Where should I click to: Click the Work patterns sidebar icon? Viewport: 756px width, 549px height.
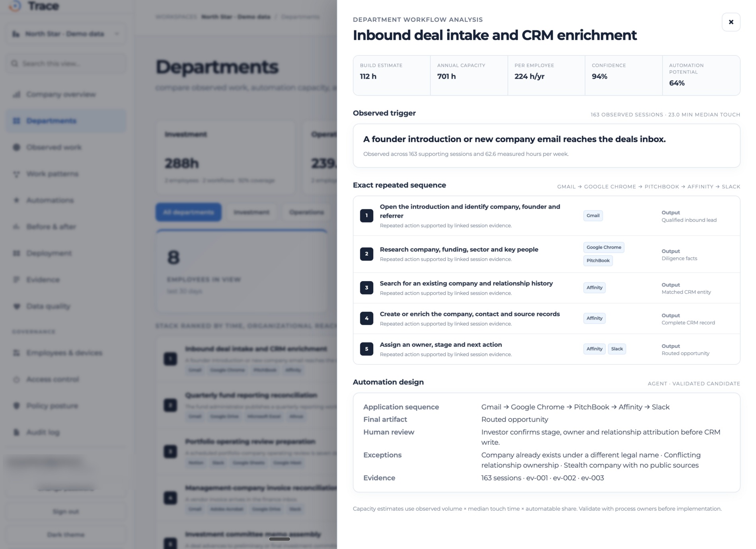click(16, 174)
